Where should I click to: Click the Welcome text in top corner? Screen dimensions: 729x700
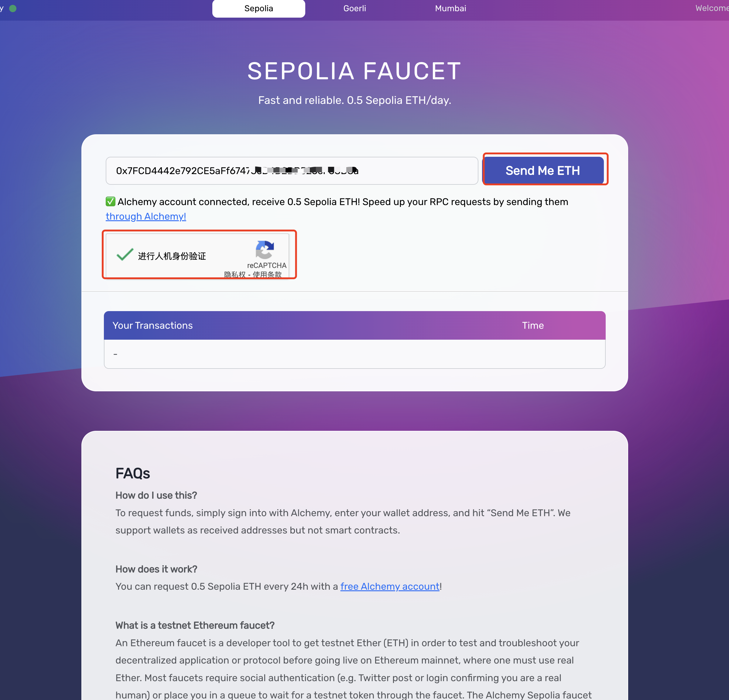[x=711, y=9]
